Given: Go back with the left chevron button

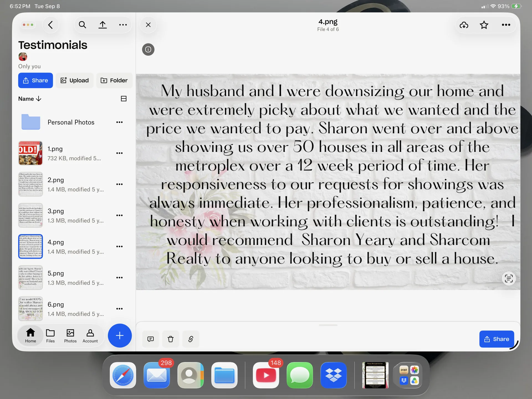Looking at the screenshot, I should click(x=50, y=25).
